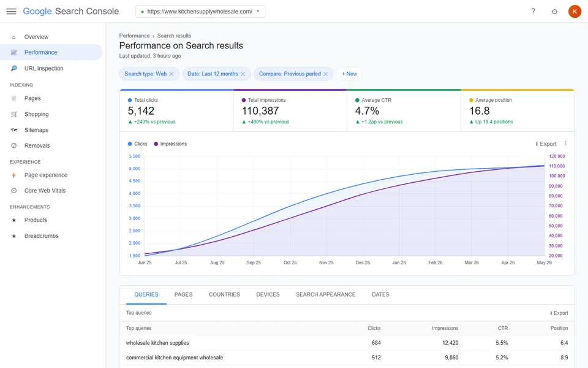Add a new filter with + New
The height and width of the screenshot is (368, 588).
[x=349, y=74]
